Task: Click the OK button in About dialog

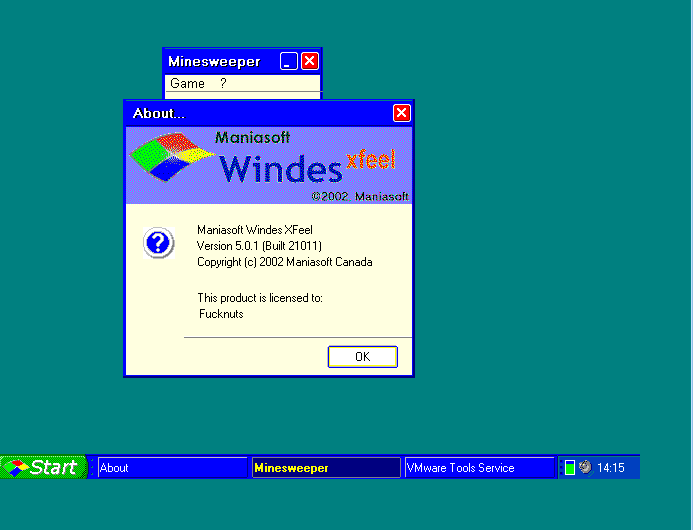Action: [362, 357]
